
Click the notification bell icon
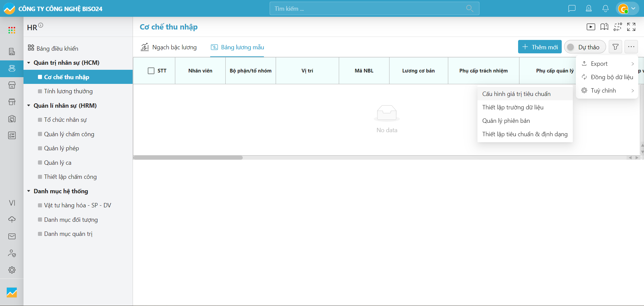605,9
